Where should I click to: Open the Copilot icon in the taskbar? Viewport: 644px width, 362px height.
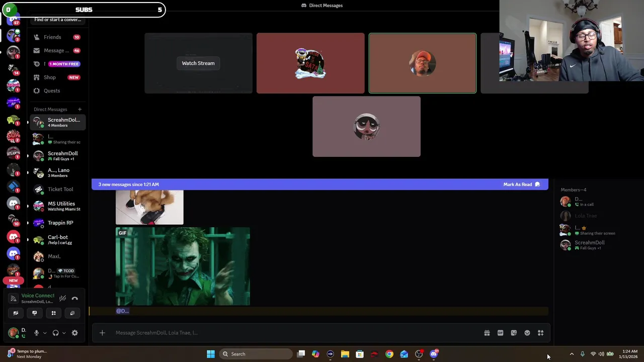click(315, 354)
